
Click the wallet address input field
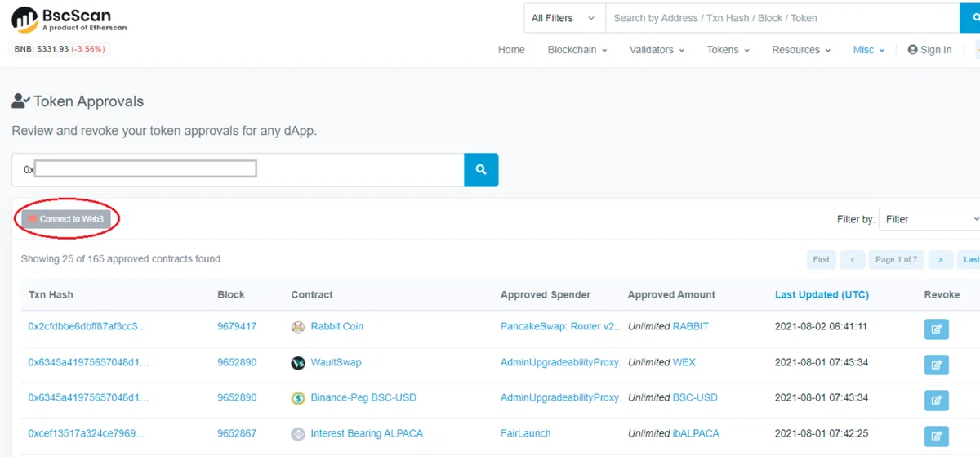238,169
